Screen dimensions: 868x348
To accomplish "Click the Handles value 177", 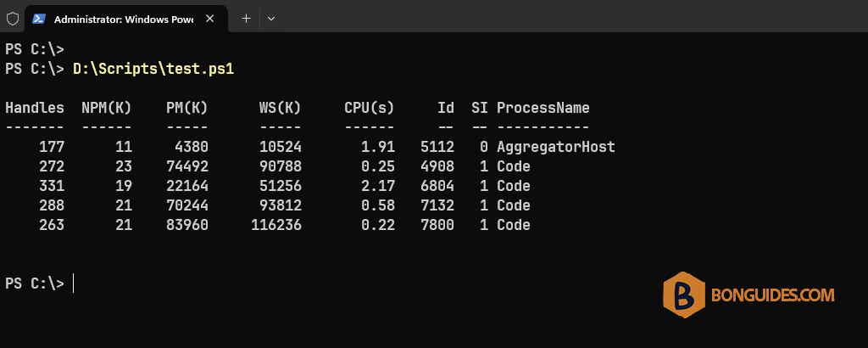I will (x=52, y=147).
